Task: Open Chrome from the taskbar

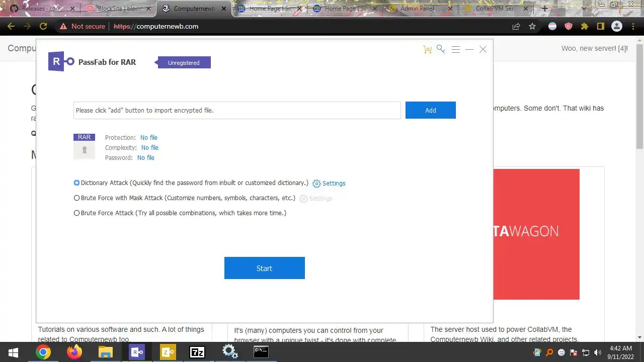Action: coord(43,352)
